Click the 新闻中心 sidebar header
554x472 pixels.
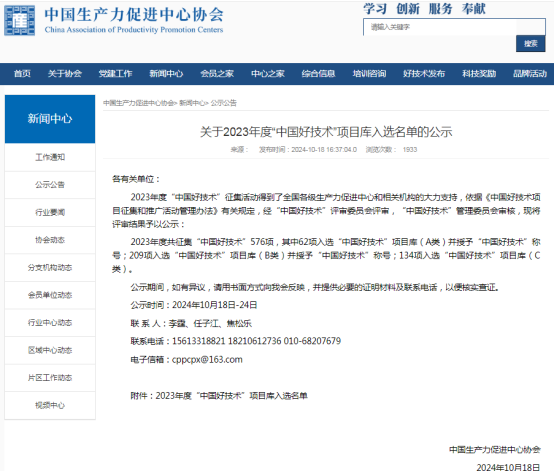click(50, 119)
